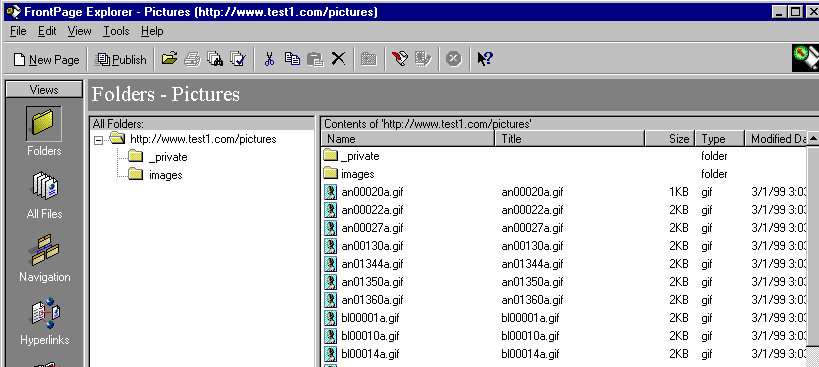Click the Show FrontPage Editor icon
This screenshot has height=367, width=819.
(x=400, y=59)
